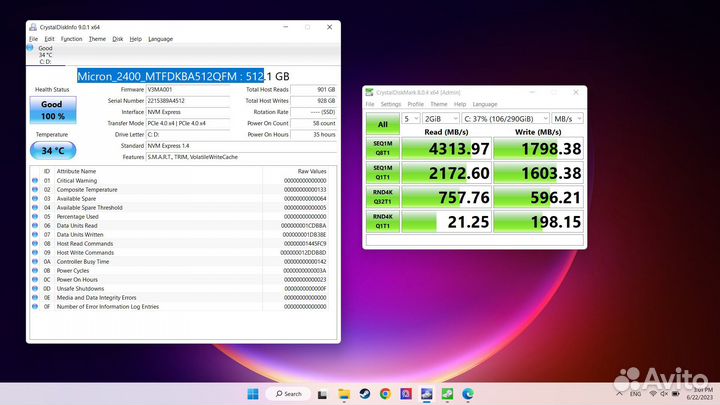Screen dimensions: 720x405
Task: Switch to CrystalDiskInfo via its taskbar icon
Action: pyautogui.click(x=427, y=394)
